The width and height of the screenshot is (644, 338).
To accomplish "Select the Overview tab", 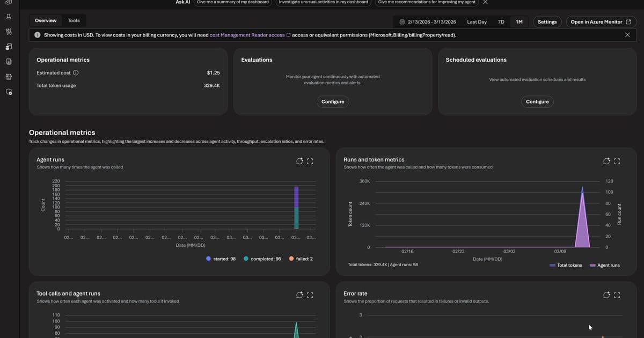I will pos(45,20).
